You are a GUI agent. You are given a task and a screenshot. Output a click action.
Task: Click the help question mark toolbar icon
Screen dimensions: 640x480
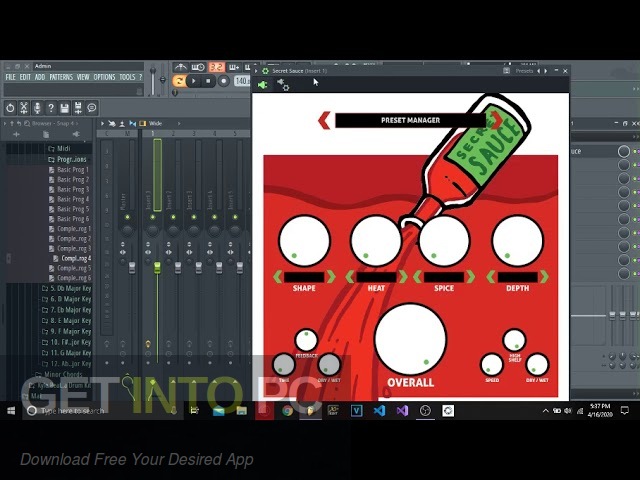click(x=51, y=108)
